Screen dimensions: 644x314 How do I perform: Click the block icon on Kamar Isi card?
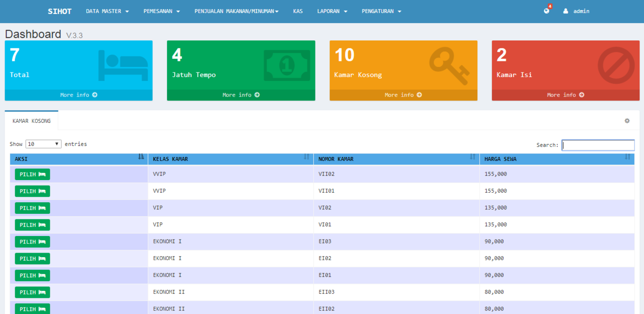point(610,64)
